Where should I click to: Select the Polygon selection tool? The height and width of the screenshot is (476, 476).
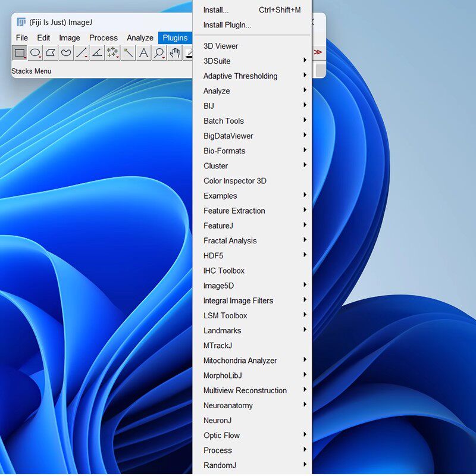pyautogui.click(x=51, y=53)
